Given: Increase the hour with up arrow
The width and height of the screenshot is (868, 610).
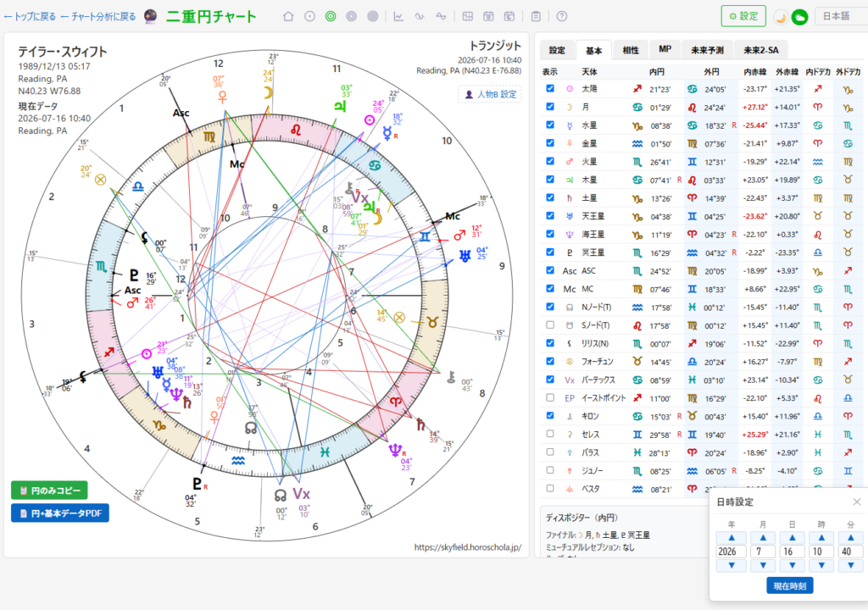Looking at the screenshot, I should (821, 537).
